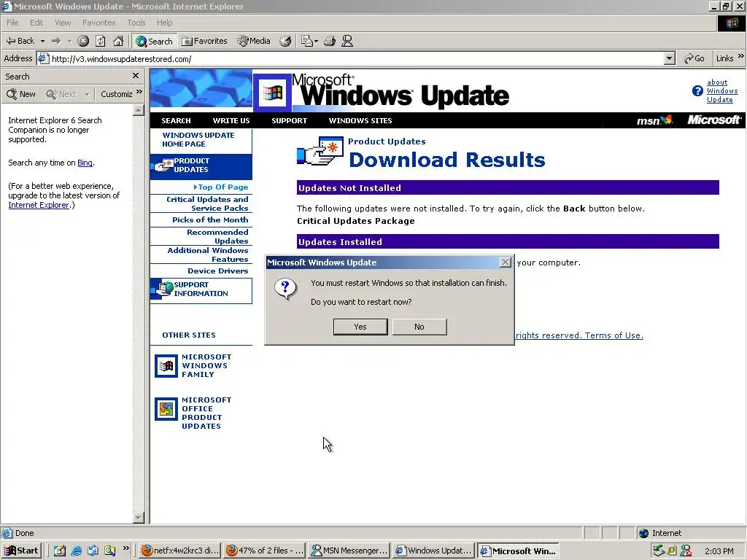Click the msn butterfly logo

coord(655,120)
